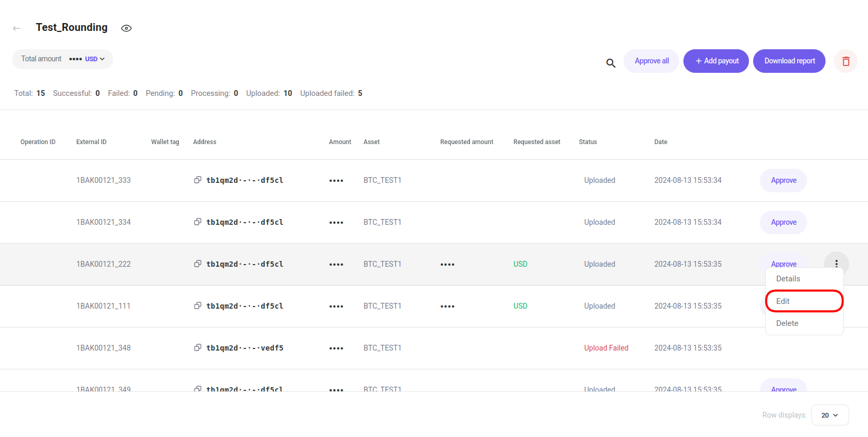Click the Status column header

click(x=587, y=142)
